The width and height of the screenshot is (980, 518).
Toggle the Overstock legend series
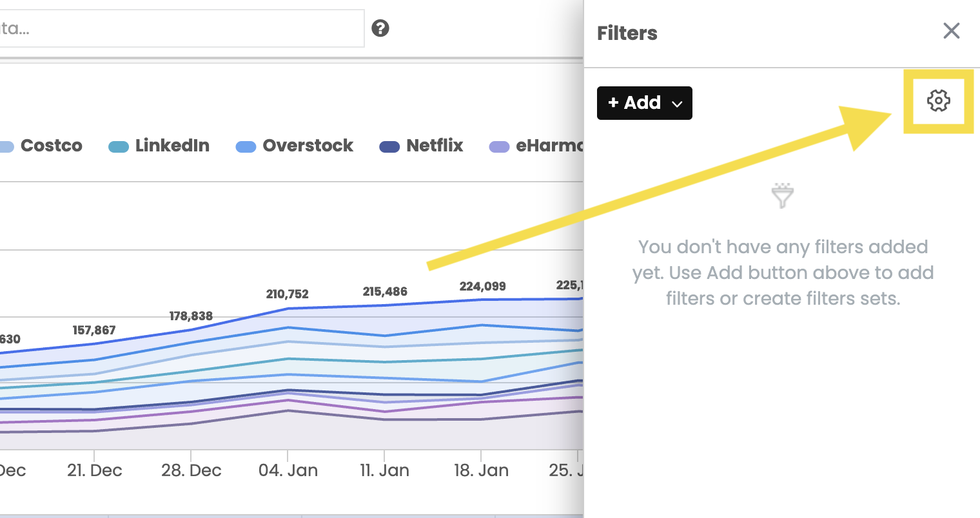pos(295,146)
